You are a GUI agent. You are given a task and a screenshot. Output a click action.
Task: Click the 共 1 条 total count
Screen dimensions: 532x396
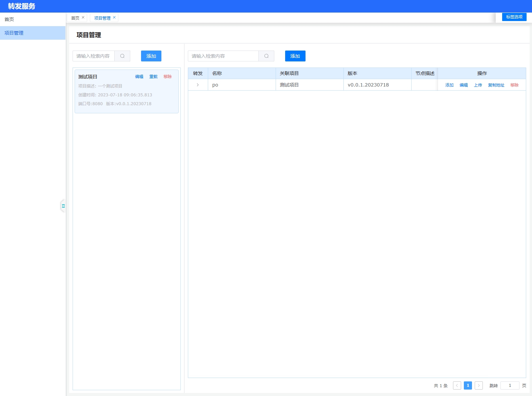point(441,385)
